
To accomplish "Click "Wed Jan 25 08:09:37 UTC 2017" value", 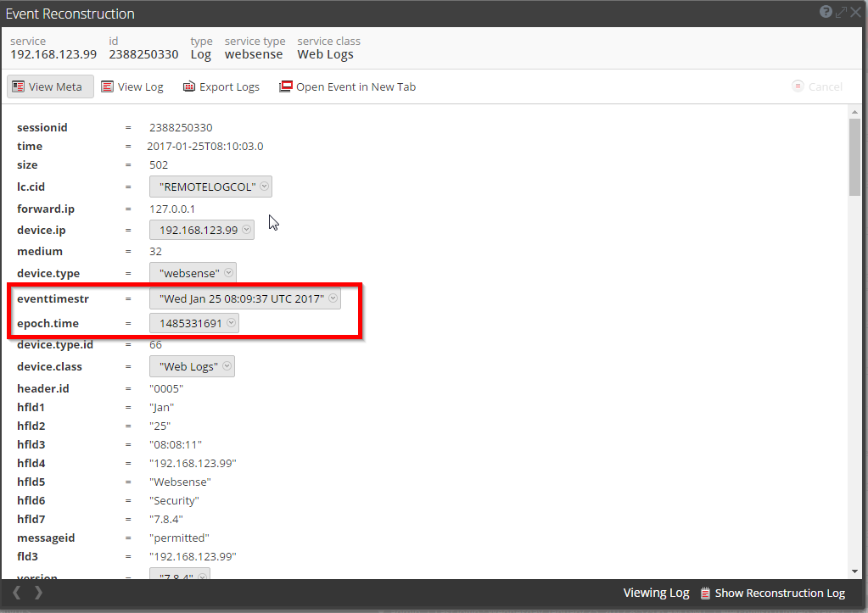I will (242, 298).
